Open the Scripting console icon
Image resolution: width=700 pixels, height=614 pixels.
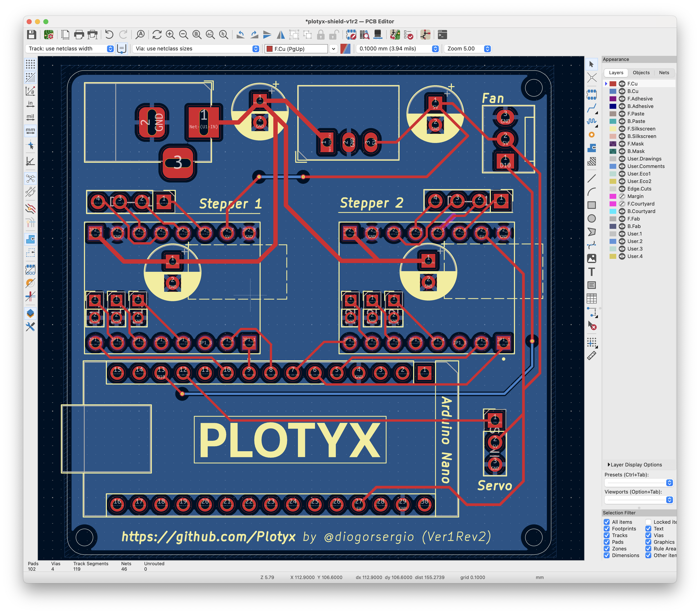tap(442, 35)
